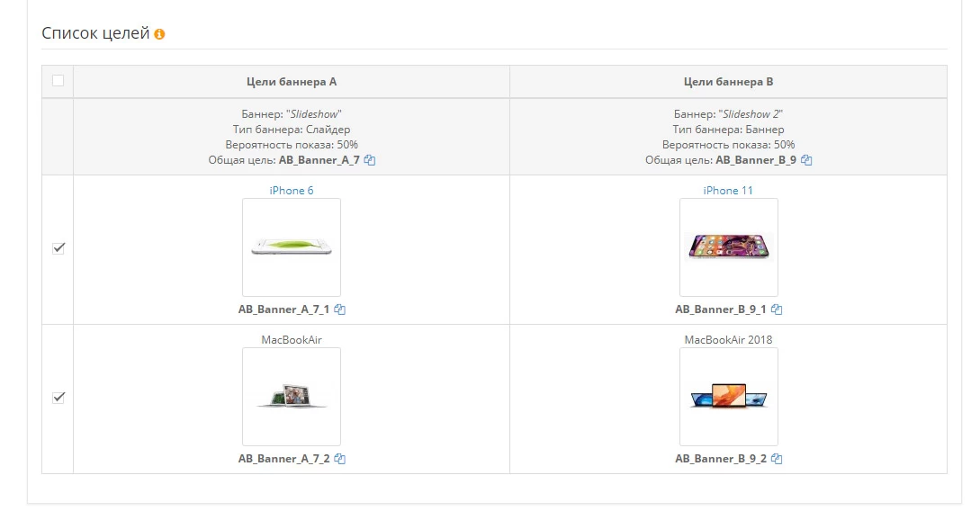Open the iPhone 11 link

pyautogui.click(x=728, y=191)
